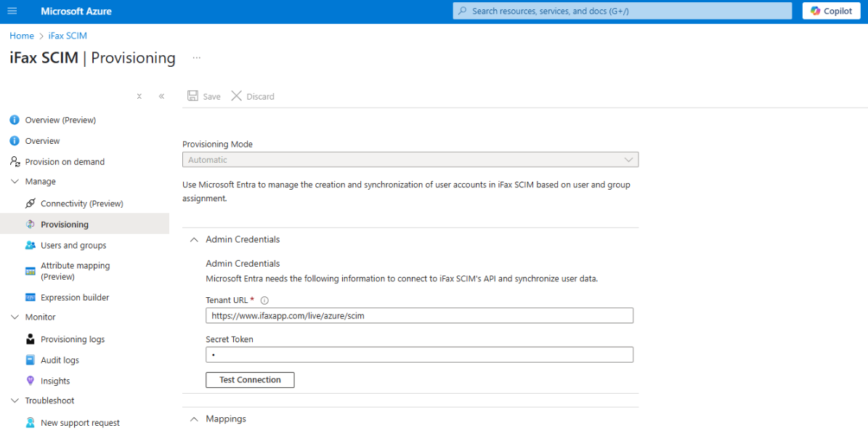868x444 pixels.
Task: Select Provisioning in sidebar
Action: 84,225
